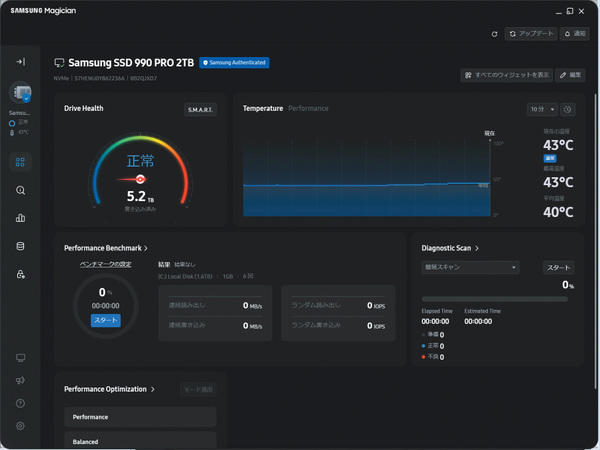The width and height of the screenshot is (600, 450).
Task: Expand Performance Benchmark section arrow
Action: coord(146,248)
